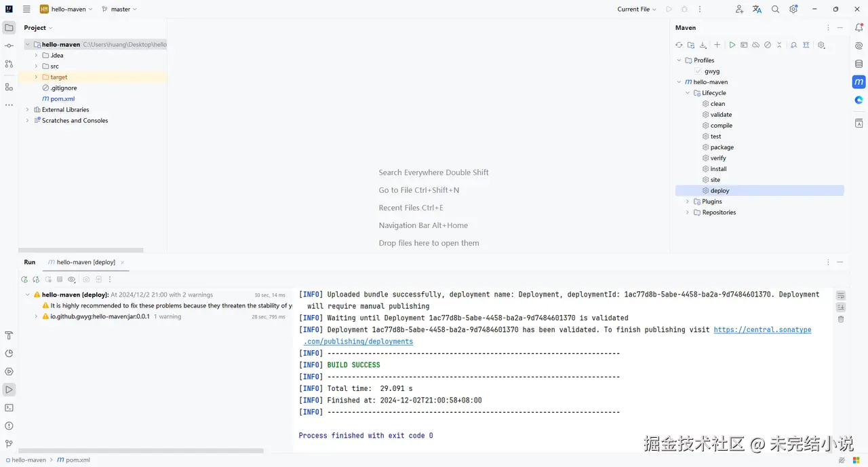Image resolution: width=868 pixels, height=467 pixels.
Task: Open Commit tool window from left sidebar
Action: coord(9,45)
